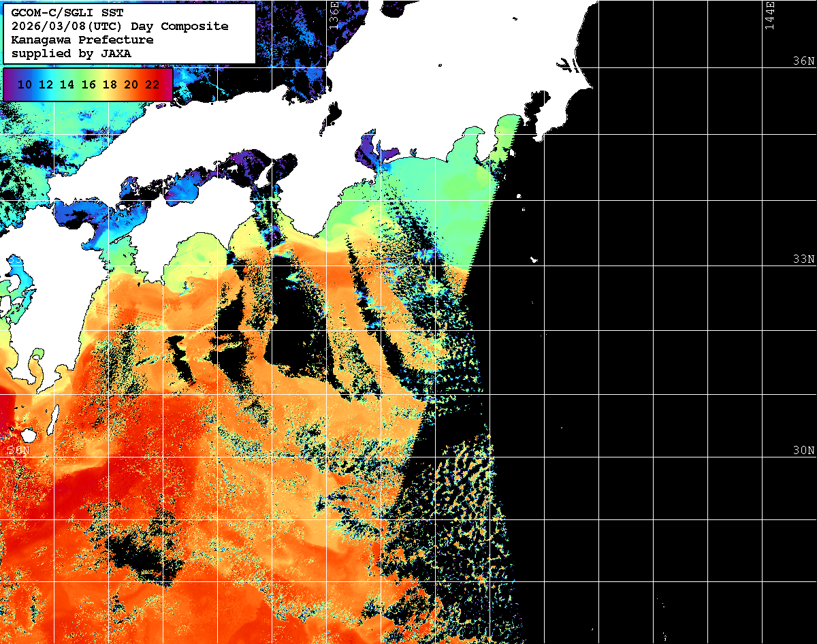
Task: Select the Kanagawa Prefecture label
Action: (x=82, y=40)
